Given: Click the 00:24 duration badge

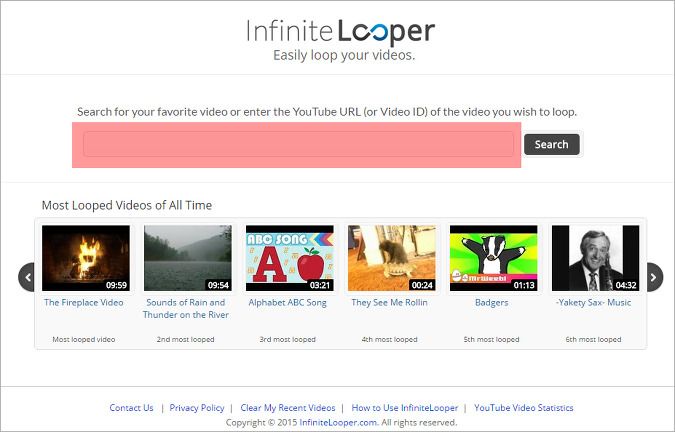Looking at the screenshot, I should click(x=422, y=285).
